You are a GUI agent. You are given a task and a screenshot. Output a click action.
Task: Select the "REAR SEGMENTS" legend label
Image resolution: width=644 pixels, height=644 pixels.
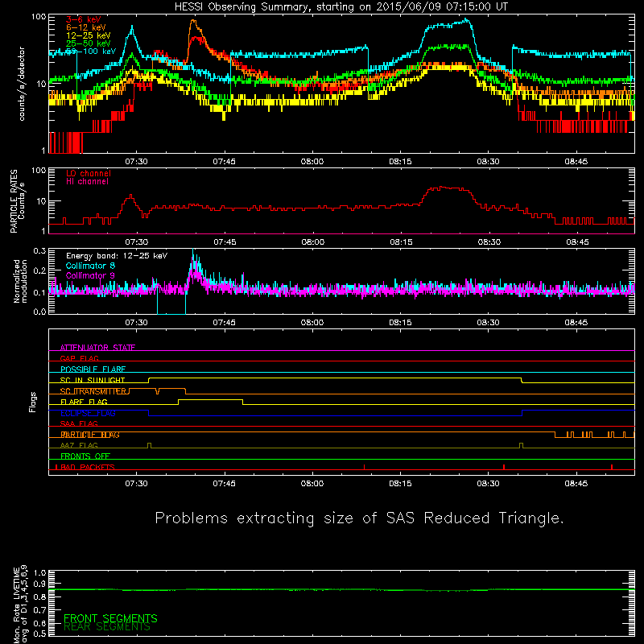107,627
